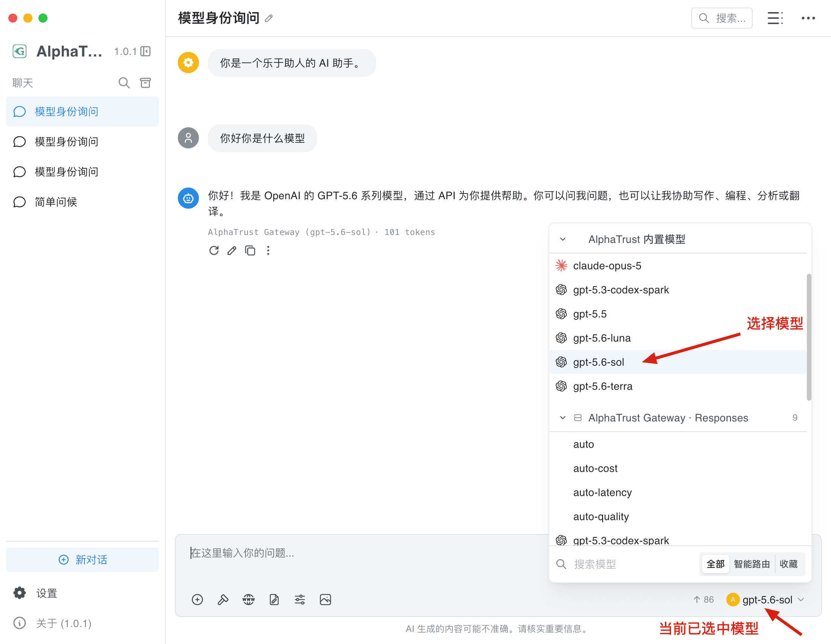Viewport: 831px width, 644px height.
Task: Search chats via sidebar magnifier icon
Action: pyautogui.click(x=124, y=83)
